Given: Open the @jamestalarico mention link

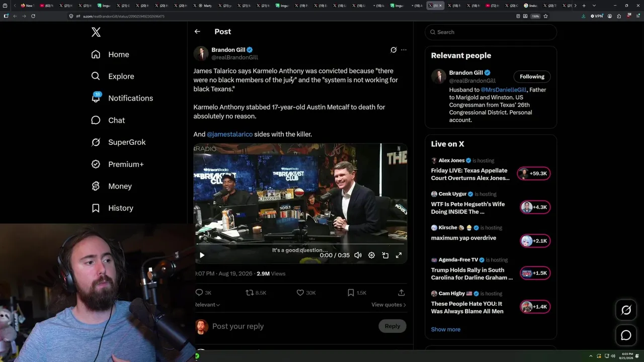Looking at the screenshot, I should (x=229, y=134).
